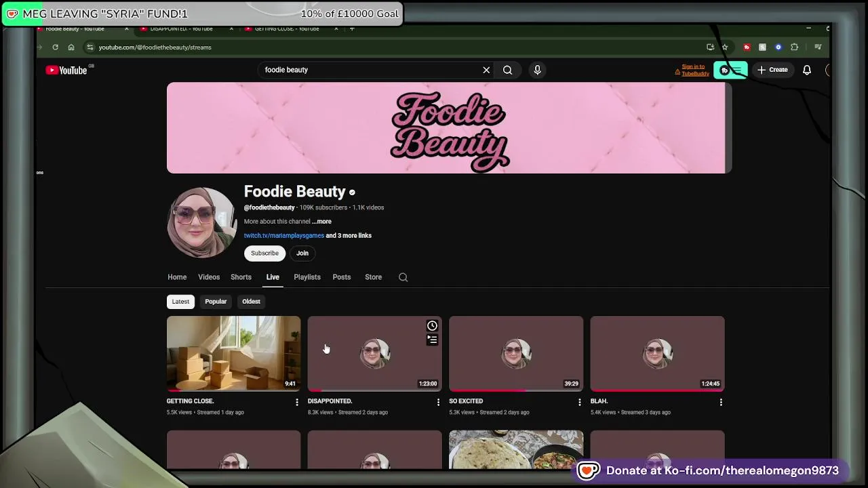Screen dimensions: 868x488
Task: Open a new browser tab
Action: (352, 28)
